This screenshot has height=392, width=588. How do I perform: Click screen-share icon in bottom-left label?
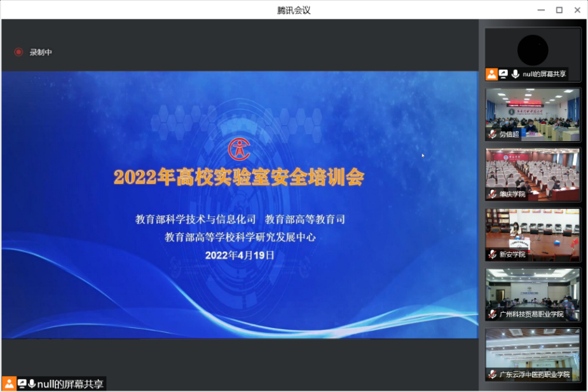(x=22, y=384)
